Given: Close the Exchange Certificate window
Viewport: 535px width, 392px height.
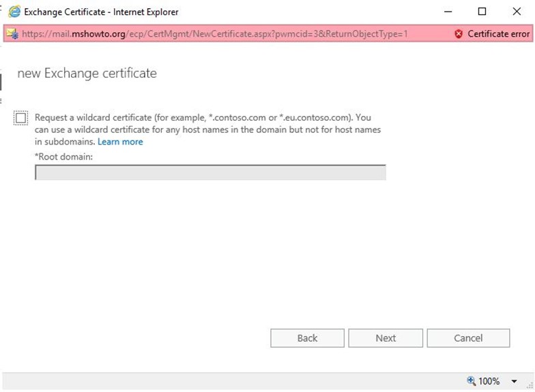Looking at the screenshot, I should click(x=517, y=12).
